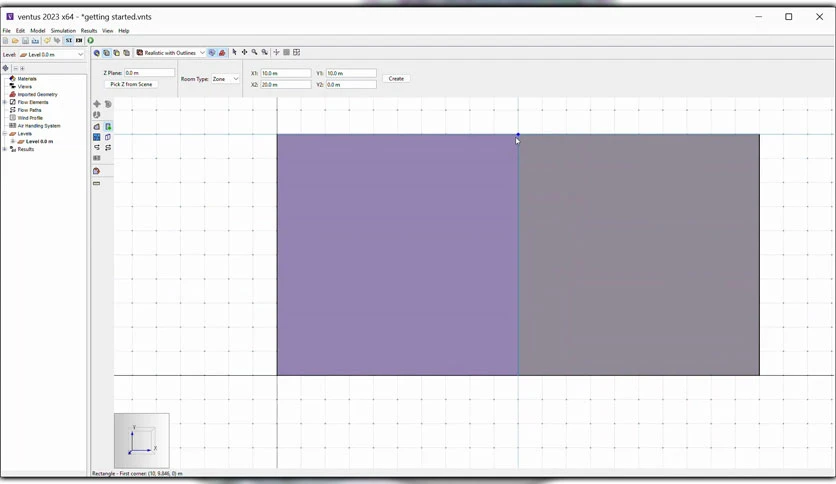Toggle the SI units button
The height and width of the screenshot is (484, 836).
(69, 41)
